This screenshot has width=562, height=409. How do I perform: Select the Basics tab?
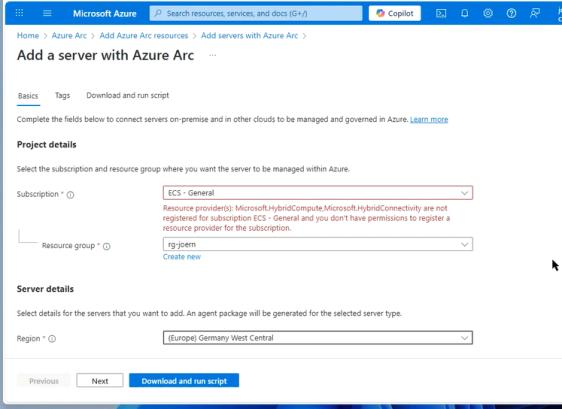(28, 96)
